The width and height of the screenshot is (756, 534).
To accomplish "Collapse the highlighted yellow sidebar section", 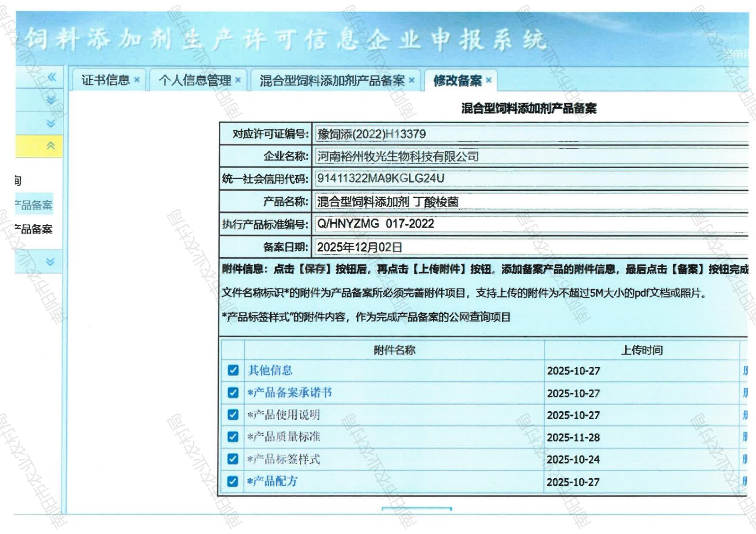I will click(x=51, y=146).
